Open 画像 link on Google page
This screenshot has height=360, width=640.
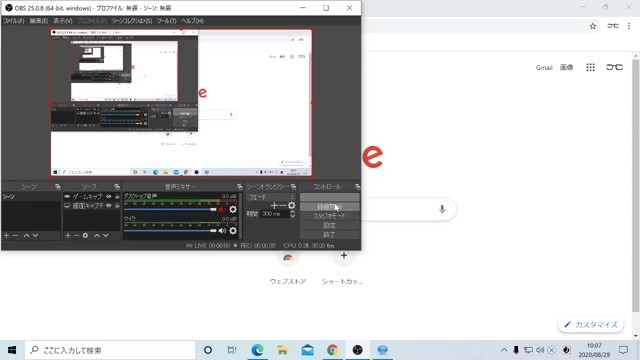click(x=567, y=67)
